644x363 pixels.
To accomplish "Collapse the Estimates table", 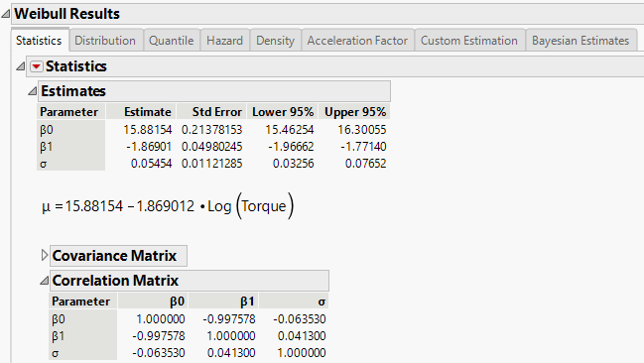I will pyautogui.click(x=33, y=91).
